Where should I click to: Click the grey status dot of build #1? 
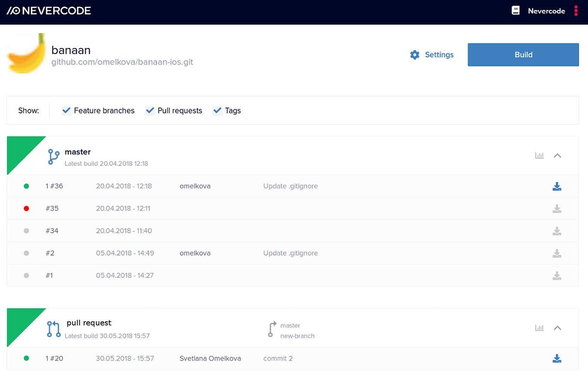[26, 275]
